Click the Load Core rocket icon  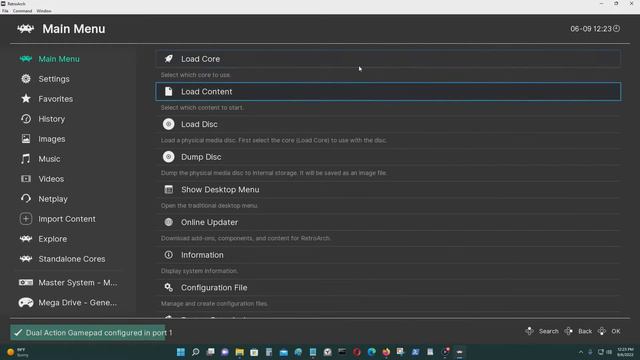[x=169, y=59]
